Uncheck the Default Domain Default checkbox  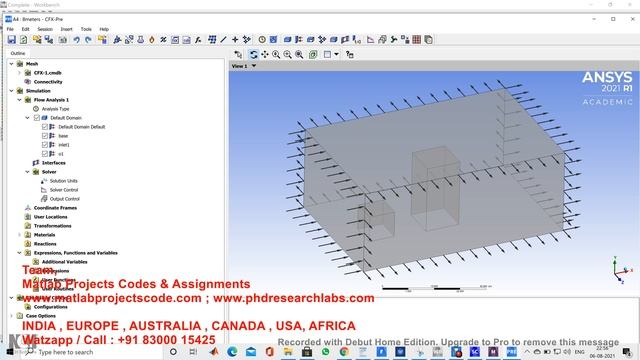[x=45, y=127]
